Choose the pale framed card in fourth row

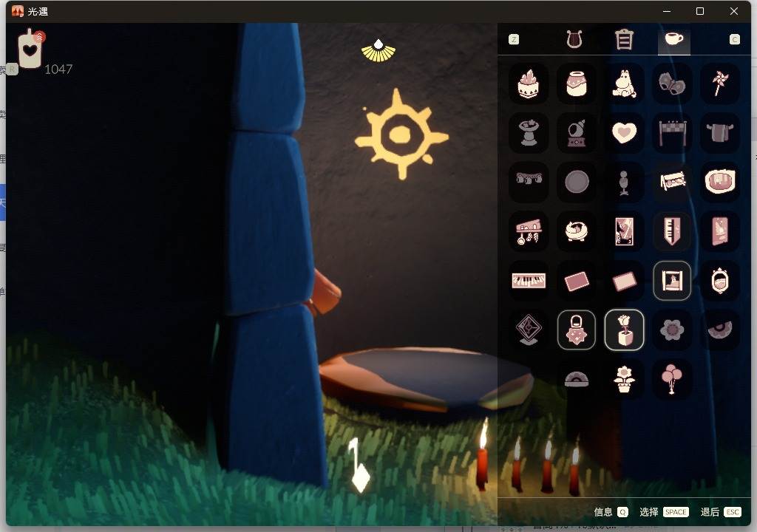tap(624, 231)
